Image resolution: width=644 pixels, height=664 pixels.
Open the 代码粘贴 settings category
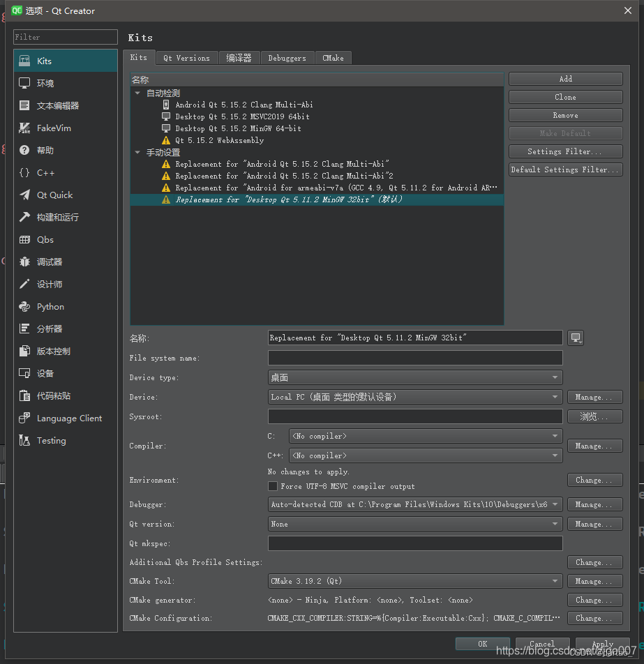coord(66,396)
